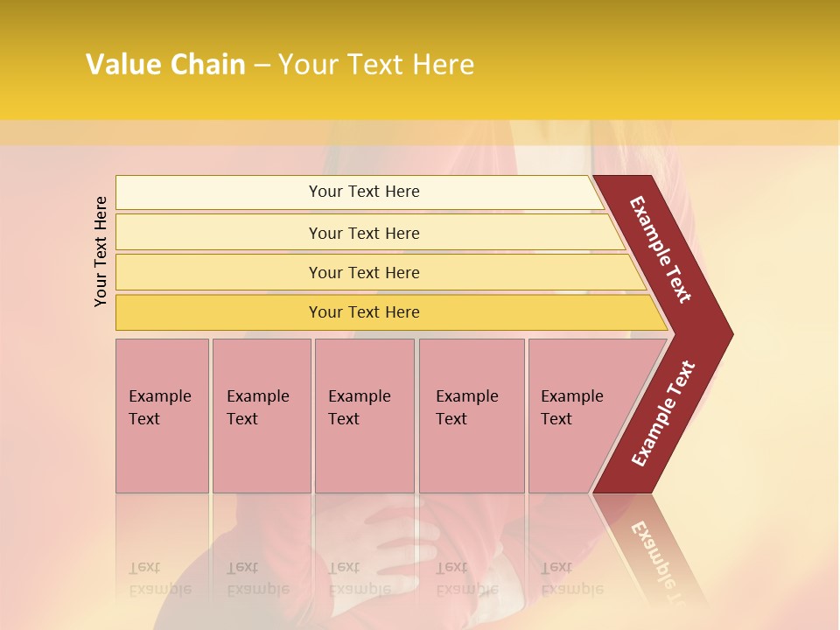
Task: Select the darkest yellow 'Your Text Here' bar
Action: click(363, 312)
